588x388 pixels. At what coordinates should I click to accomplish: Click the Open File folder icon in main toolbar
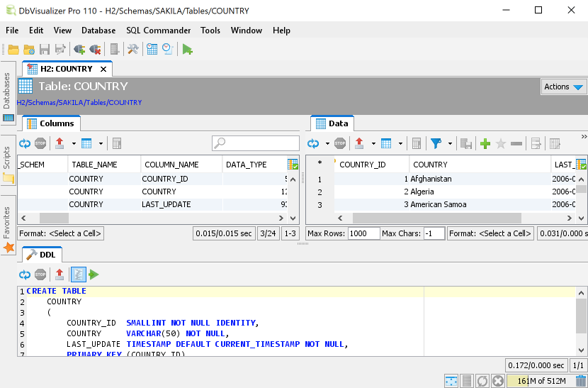coord(13,49)
